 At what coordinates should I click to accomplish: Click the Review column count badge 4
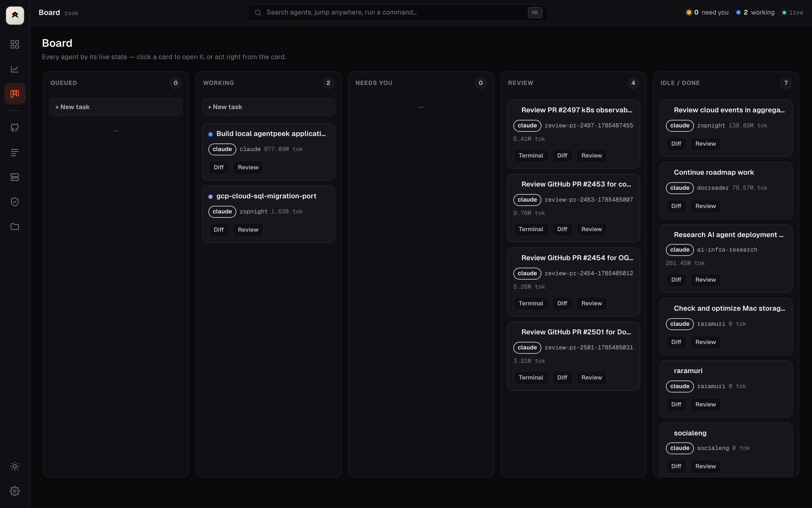pyautogui.click(x=633, y=83)
